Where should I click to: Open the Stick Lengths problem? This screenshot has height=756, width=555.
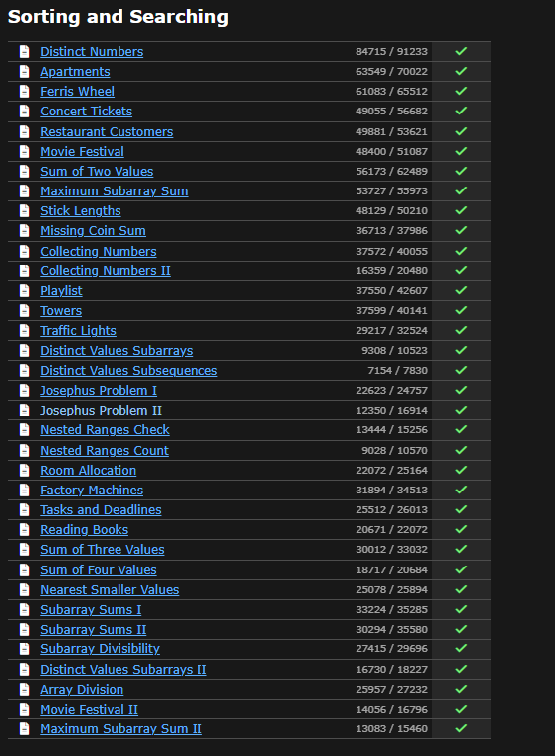pos(81,211)
